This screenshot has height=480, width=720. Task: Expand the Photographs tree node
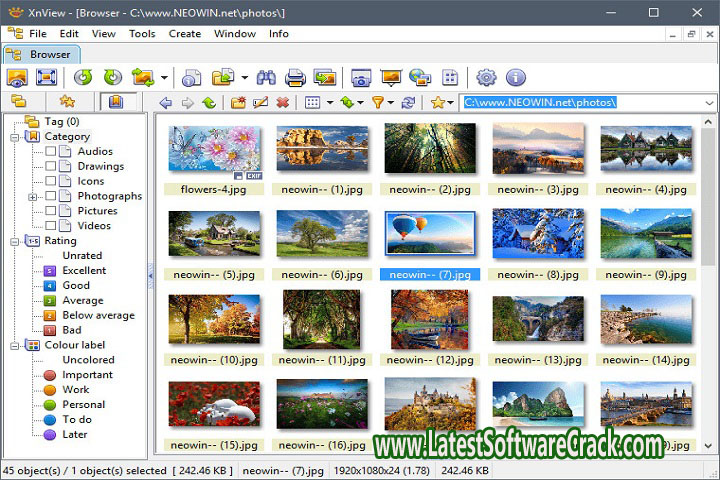click(x=33, y=197)
